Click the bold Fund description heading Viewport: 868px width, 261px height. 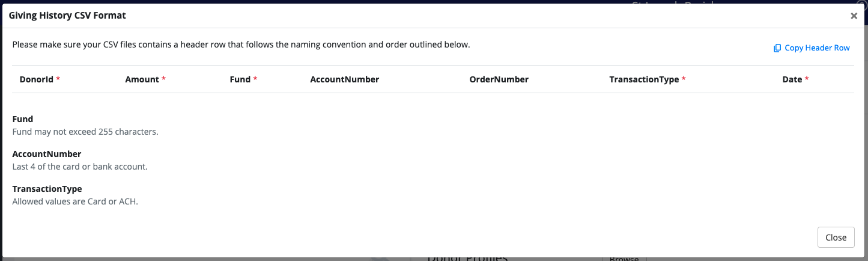click(23, 119)
